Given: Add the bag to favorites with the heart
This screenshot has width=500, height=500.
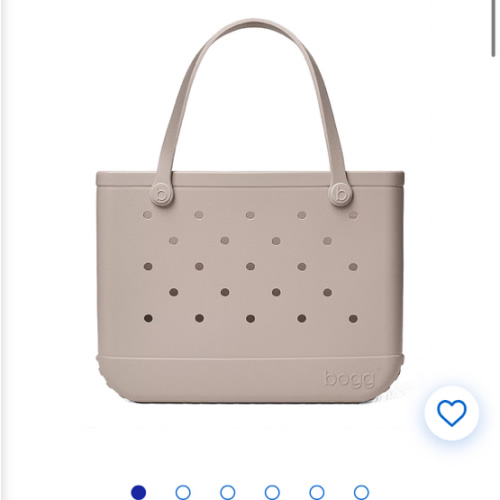Looking at the screenshot, I should (x=451, y=413).
